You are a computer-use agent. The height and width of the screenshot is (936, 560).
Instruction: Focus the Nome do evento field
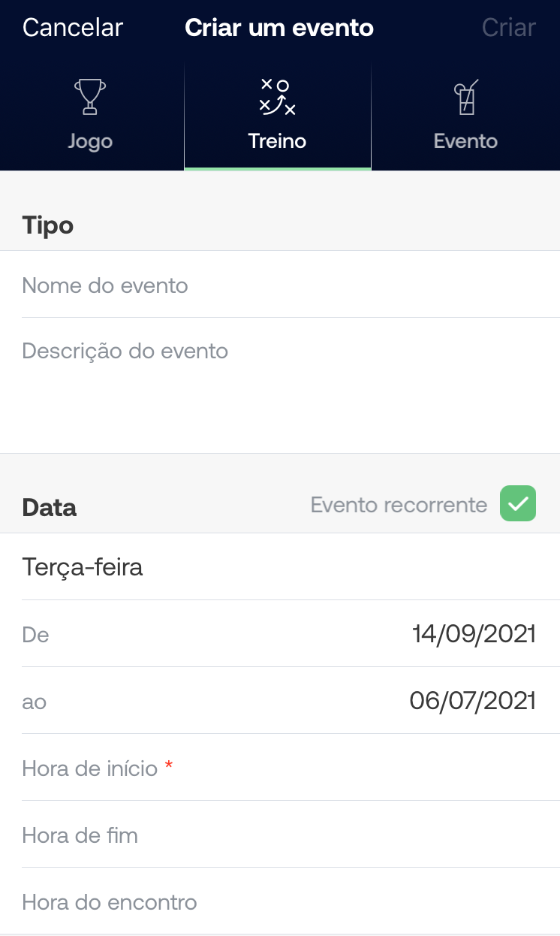point(279,285)
